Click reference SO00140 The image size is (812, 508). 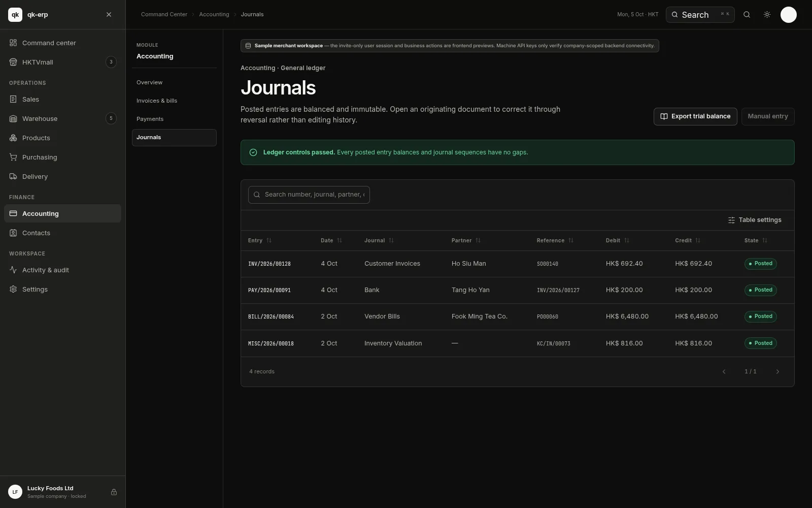pos(548,264)
